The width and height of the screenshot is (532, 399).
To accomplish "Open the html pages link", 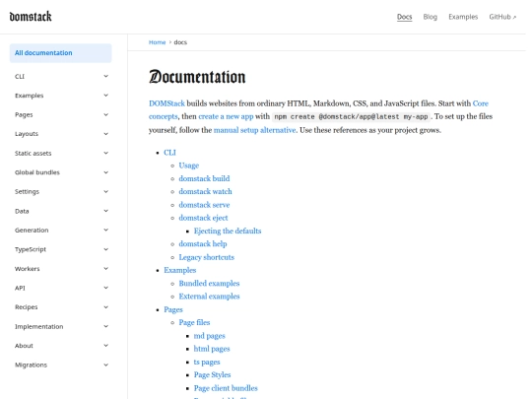I will pos(212,349).
